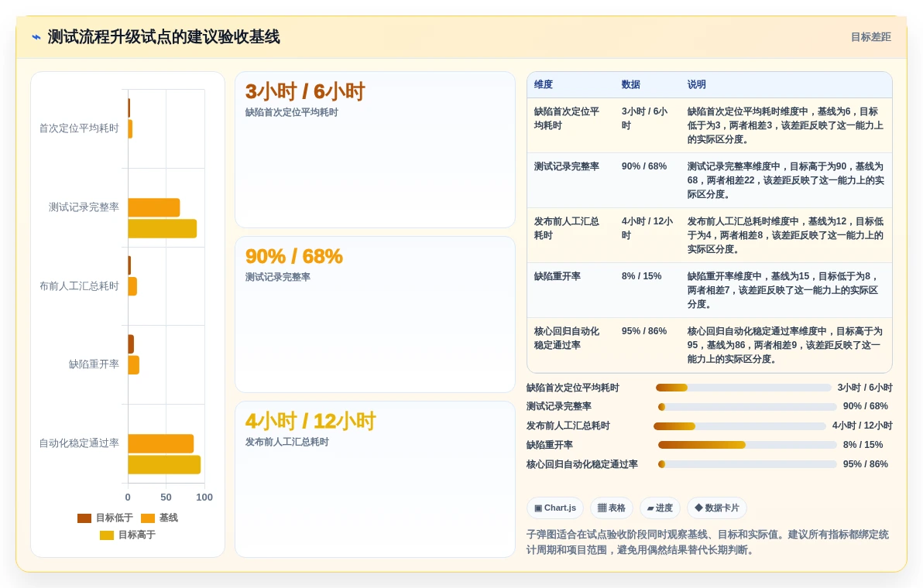The image size is (923, 588).
Task: Select the Chart.js tag chip
Action: tap(555, 508)
